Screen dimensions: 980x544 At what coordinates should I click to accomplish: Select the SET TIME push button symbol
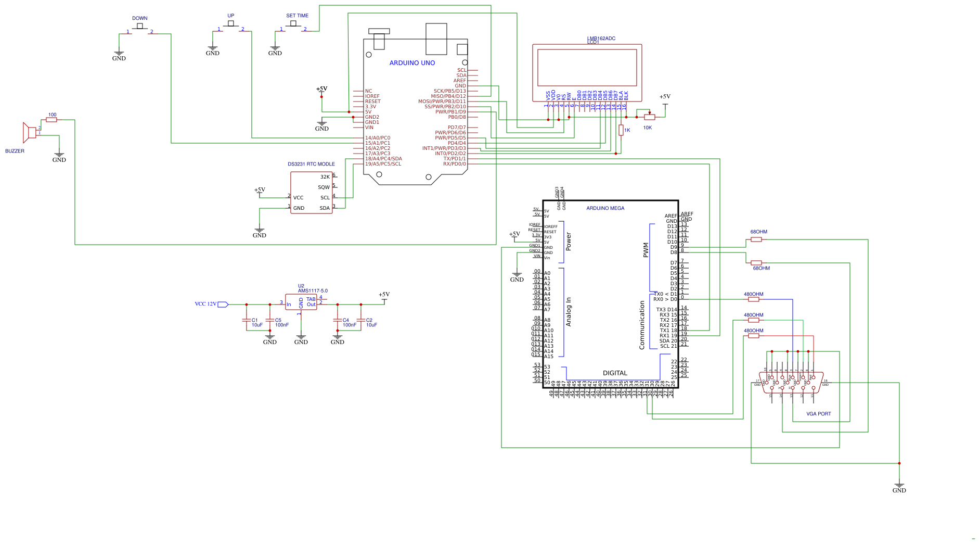pos(293,27)
